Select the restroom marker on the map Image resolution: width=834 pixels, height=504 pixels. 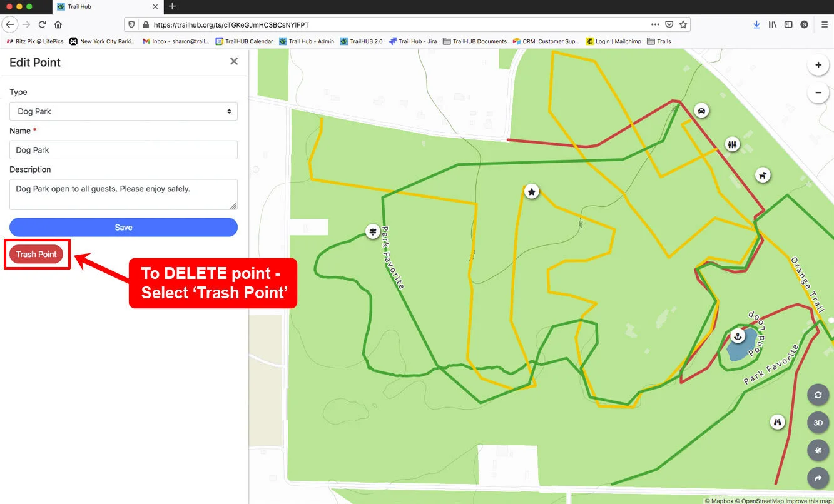pos(733,144)
